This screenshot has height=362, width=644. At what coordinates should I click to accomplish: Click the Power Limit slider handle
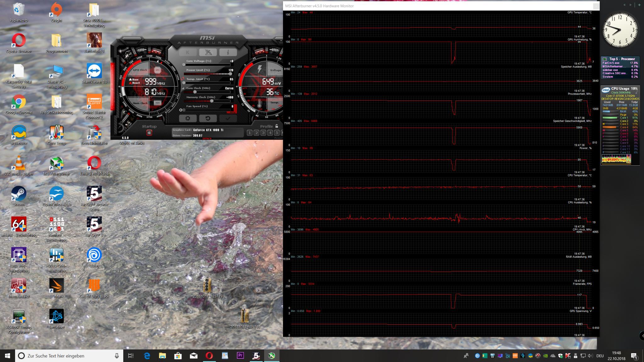(x=230, y=74)
